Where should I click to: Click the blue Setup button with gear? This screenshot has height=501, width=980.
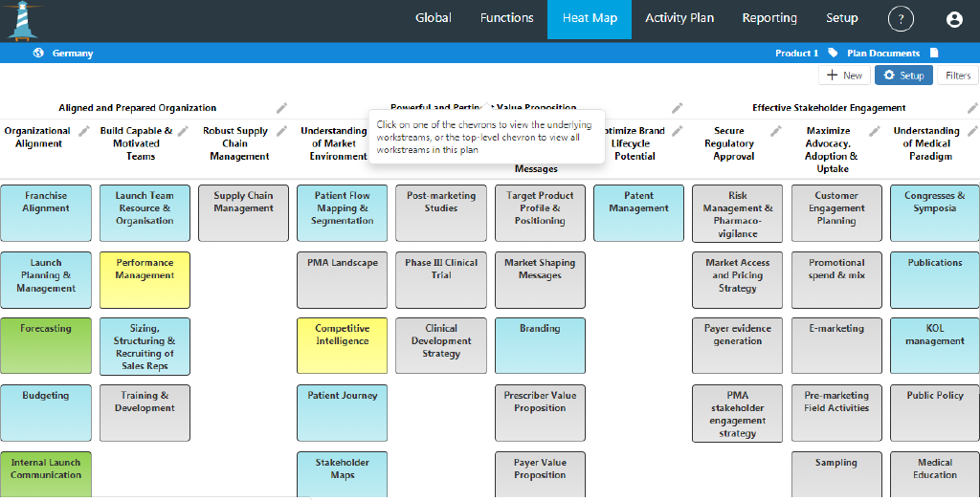(902, 76)
